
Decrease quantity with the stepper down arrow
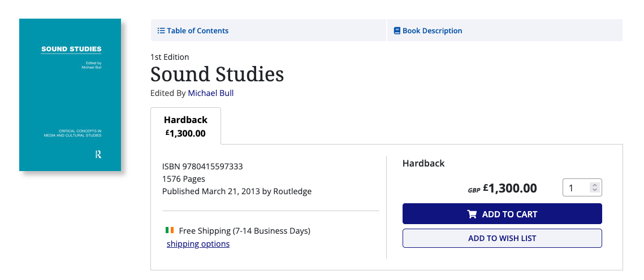pos(594,191)
